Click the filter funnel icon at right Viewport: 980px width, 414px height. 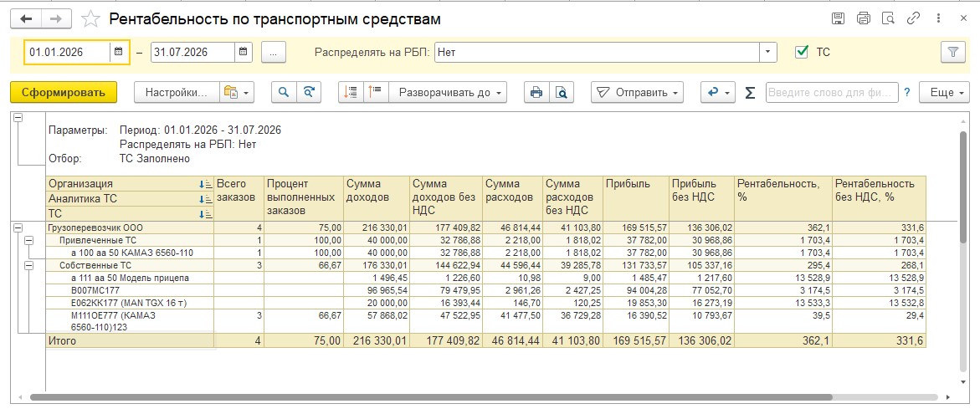point(952,53)
